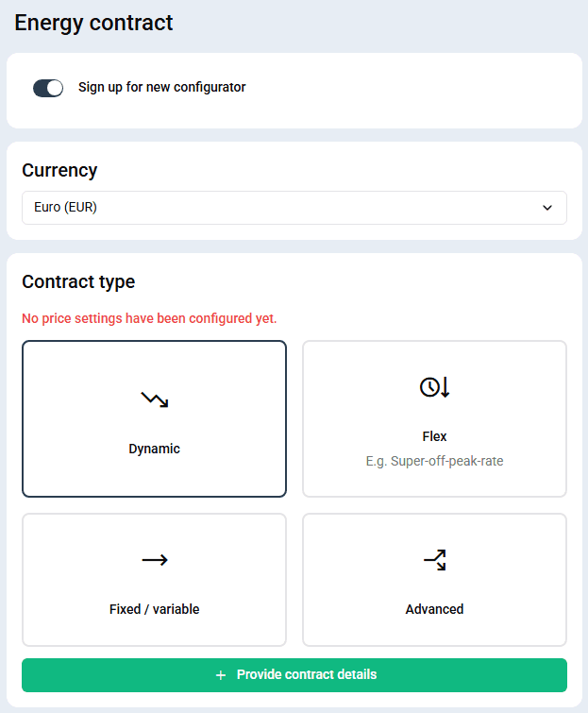Click the Advanced shuffle-arrows icon
The height and width of the screenshot is (713, 588).
point(434,560)
